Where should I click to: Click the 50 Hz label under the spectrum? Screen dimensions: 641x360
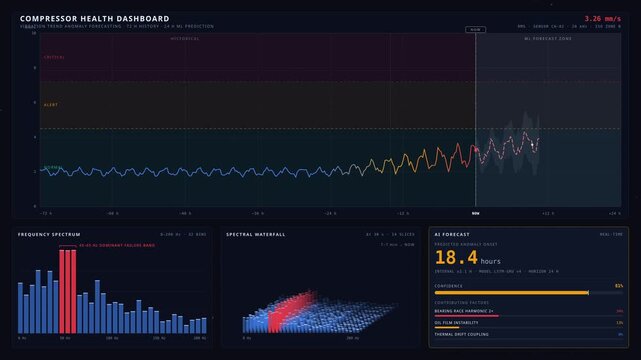[x=65, y=338]
